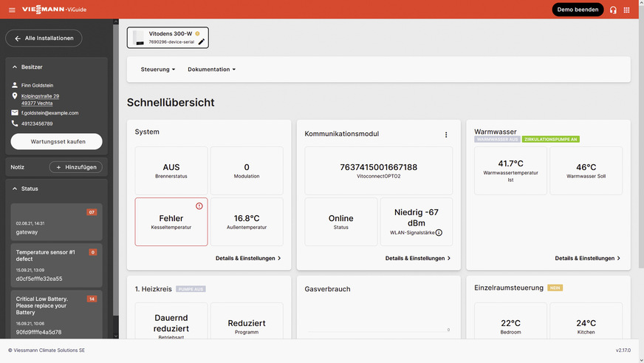Click the email envelope icon in Besitzer
Screen dimensions: 644x363
click(x=15, y=112)
